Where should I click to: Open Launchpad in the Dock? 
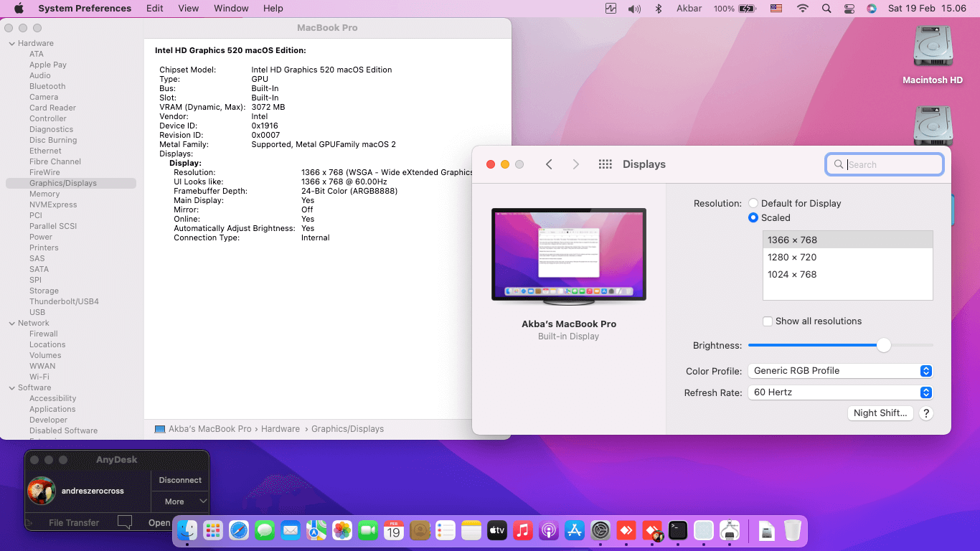213,530
